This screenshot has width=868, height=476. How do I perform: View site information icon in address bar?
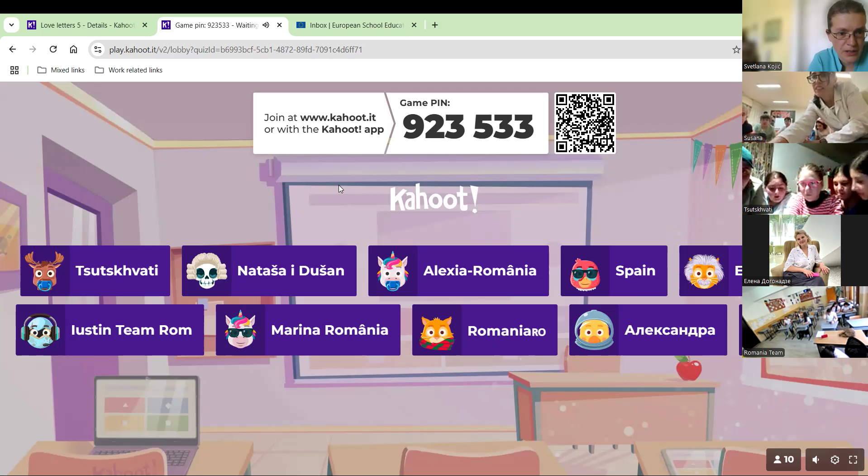pyautogui.click(x=98, y=50)
